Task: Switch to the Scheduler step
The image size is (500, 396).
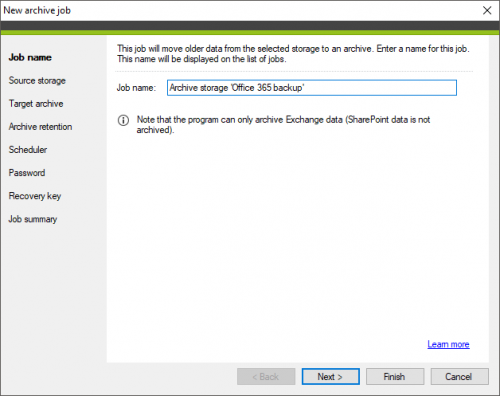Action: click(28, 150)
